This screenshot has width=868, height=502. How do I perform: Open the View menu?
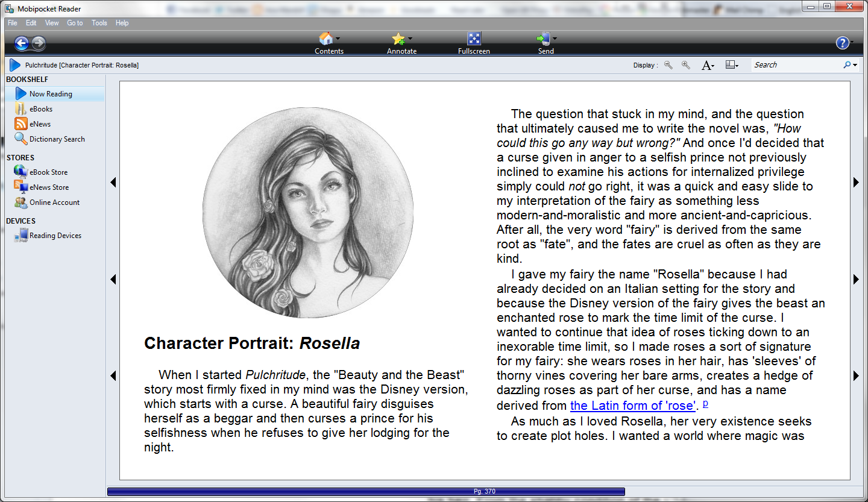pyautogui.click(x=52, y=23)
